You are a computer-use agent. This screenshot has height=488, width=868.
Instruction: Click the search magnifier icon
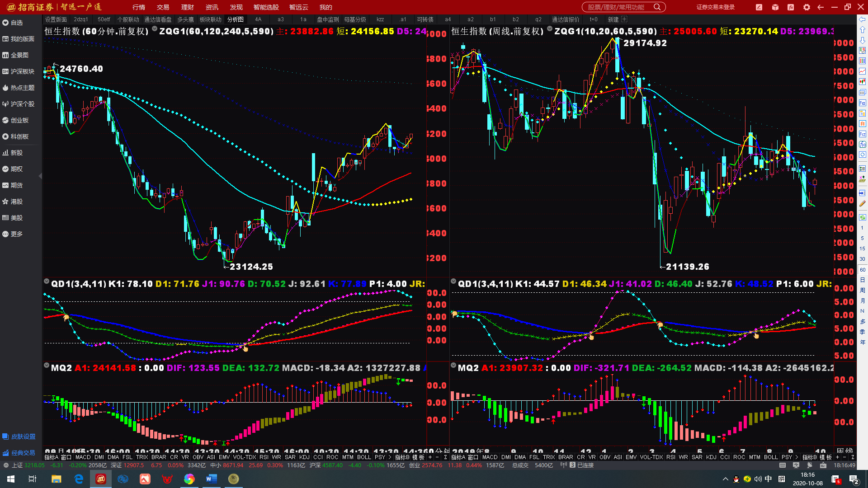657,7
